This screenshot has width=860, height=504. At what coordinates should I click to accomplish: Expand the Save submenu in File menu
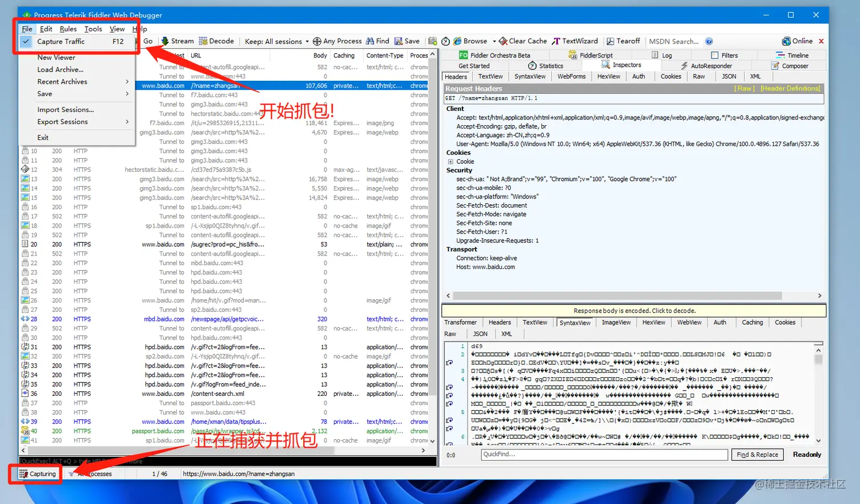coord(77,94)
